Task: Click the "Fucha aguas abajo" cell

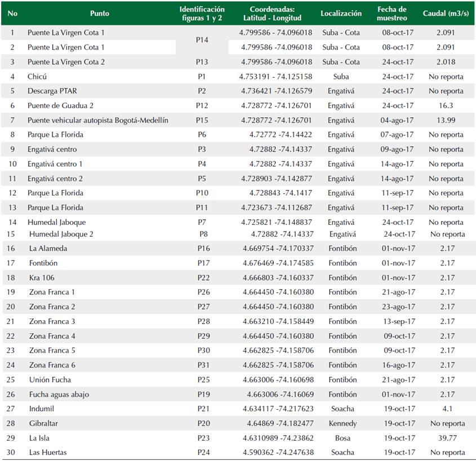Action: (x=59, y=394)
